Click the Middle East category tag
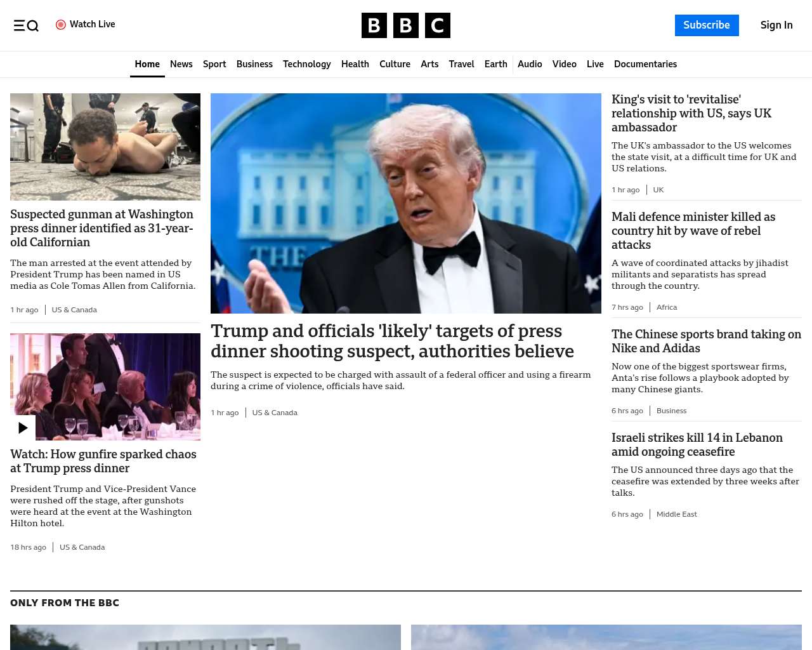812x650 pixels. pyautogui.click(x=676, y=514)
